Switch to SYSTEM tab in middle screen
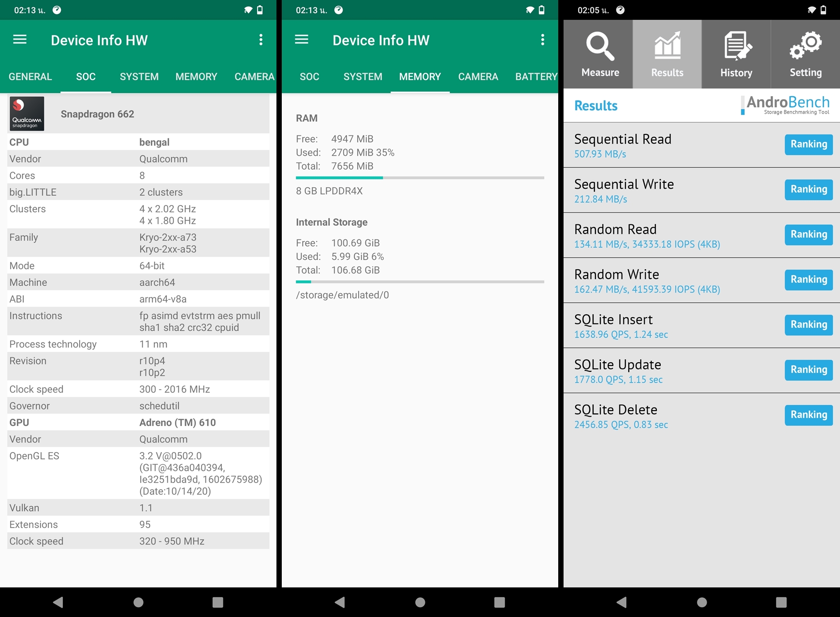Image resolution: width=840 pixels, height=617 pixels. [363, 76]
